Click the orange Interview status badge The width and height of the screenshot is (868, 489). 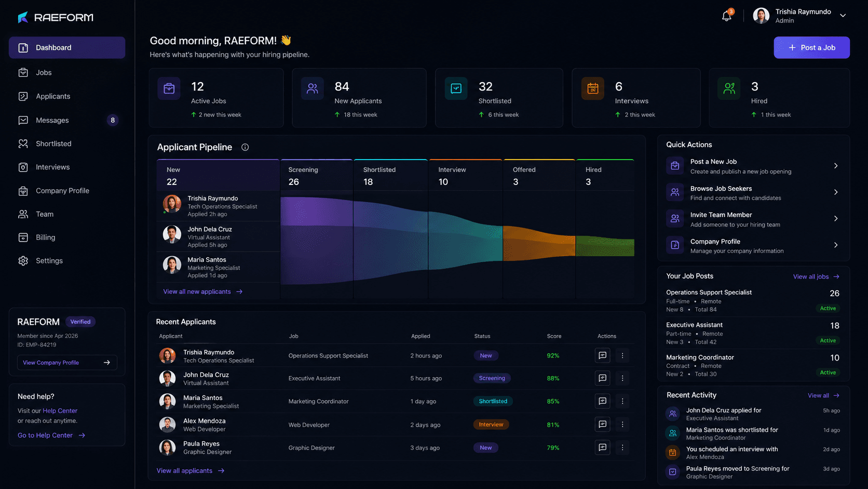(491, 425)
